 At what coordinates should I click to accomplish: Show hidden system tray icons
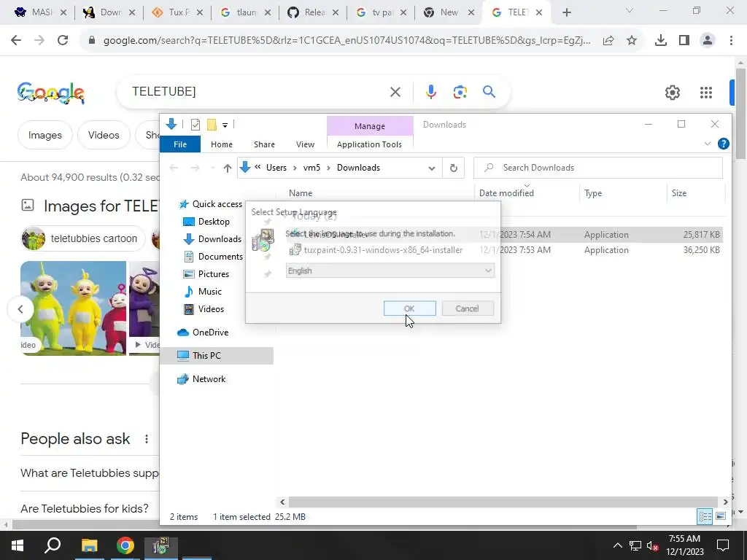coord(617,545)
